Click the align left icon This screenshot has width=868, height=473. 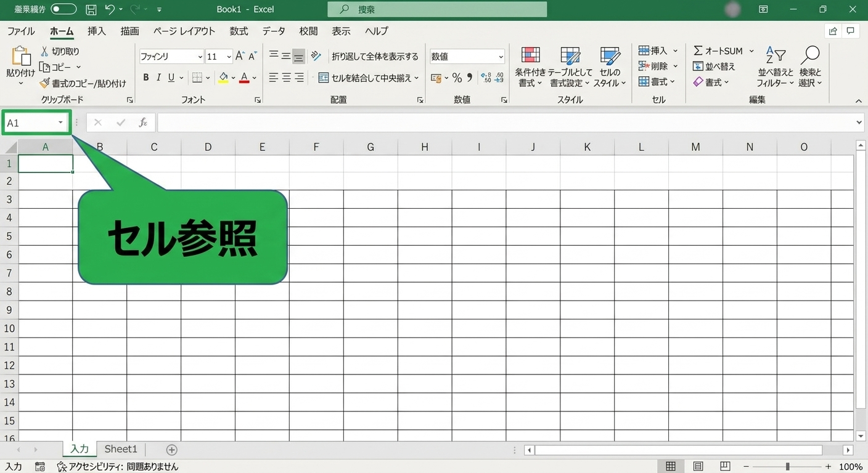pos(274,78)
